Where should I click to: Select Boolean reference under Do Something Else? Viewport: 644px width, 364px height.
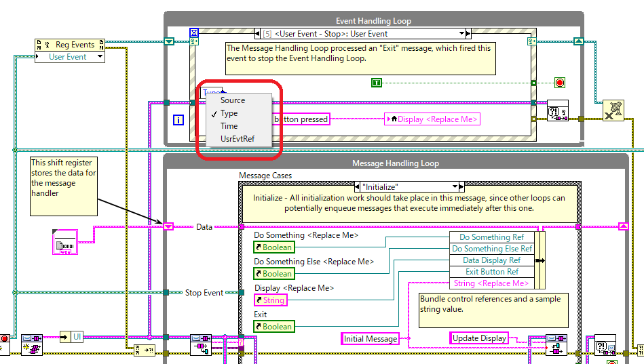pos(274,274)
